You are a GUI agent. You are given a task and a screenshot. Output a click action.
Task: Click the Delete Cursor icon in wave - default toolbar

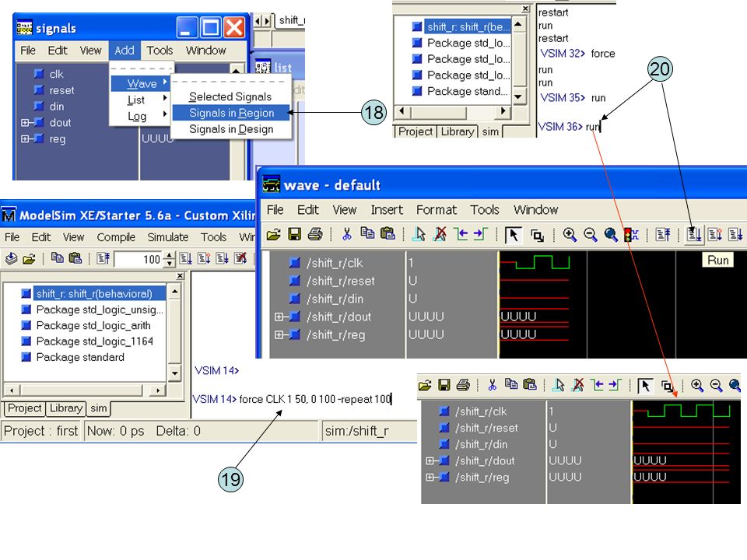(440, 234)
